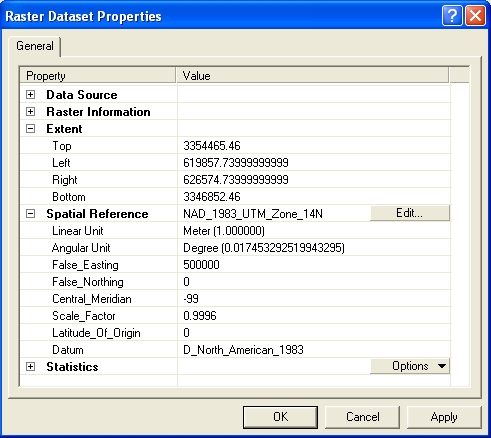The width and height of the screenshot is (491, 438).
Task: Apply the property changes
Action: 444,417
